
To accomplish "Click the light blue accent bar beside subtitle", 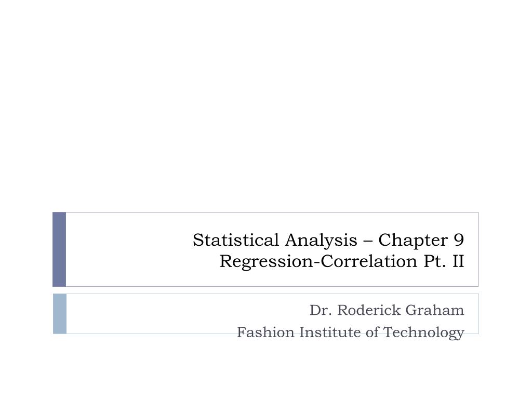I will [x=60, y=314].
